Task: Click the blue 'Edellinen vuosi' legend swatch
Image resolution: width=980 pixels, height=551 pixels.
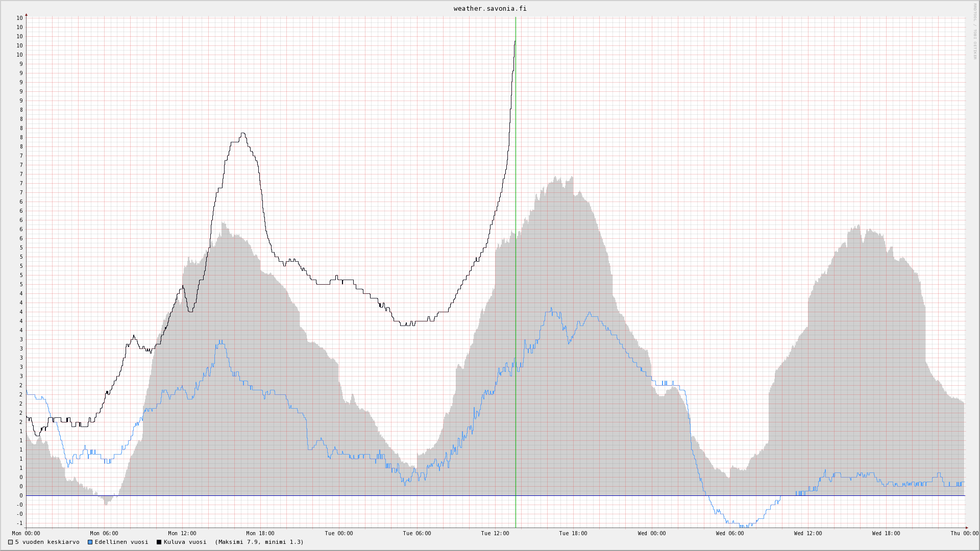Action: (x=90, y=542)
